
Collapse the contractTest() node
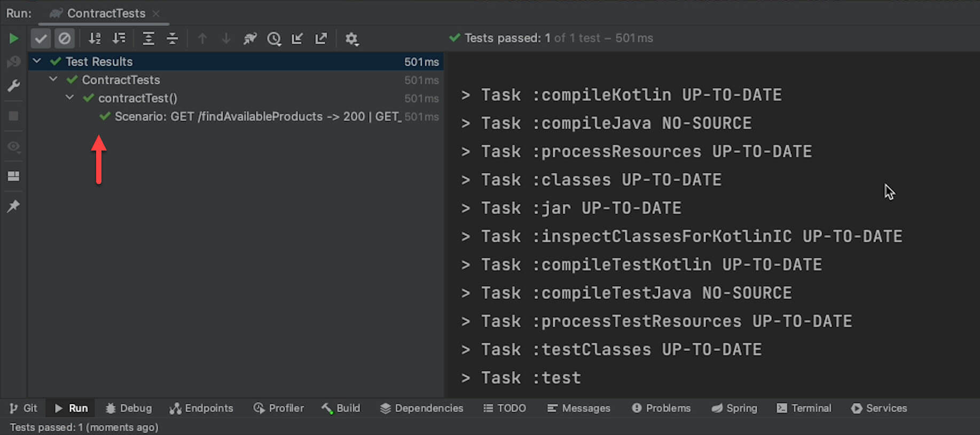click(x=70, y=98)
